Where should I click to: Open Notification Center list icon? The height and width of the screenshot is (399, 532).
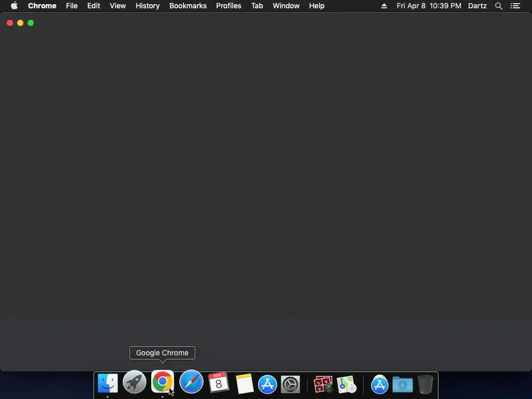click(x=515, y=6)
